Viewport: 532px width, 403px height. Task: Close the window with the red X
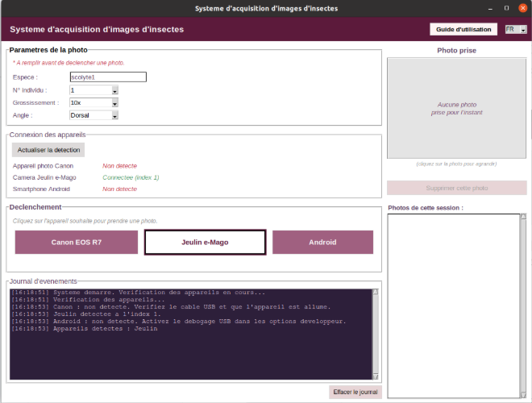[523, 8]
